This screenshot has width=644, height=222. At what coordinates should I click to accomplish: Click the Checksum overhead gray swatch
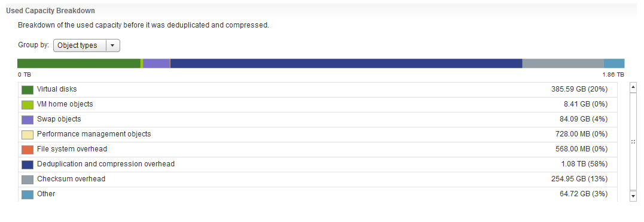tap(28, 180)
